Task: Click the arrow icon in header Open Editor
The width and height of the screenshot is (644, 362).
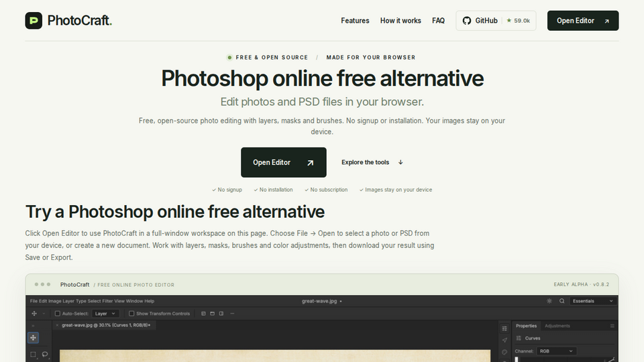Action: pos(606,21)
